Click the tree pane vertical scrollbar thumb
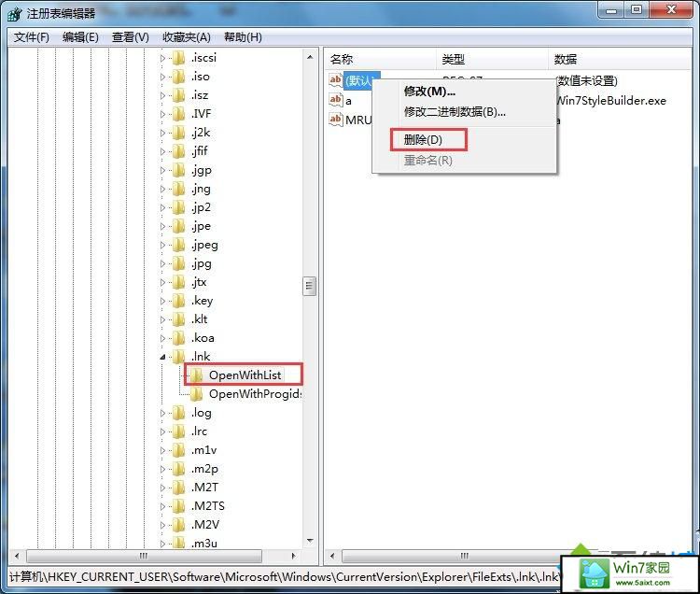 pos(309,287)
